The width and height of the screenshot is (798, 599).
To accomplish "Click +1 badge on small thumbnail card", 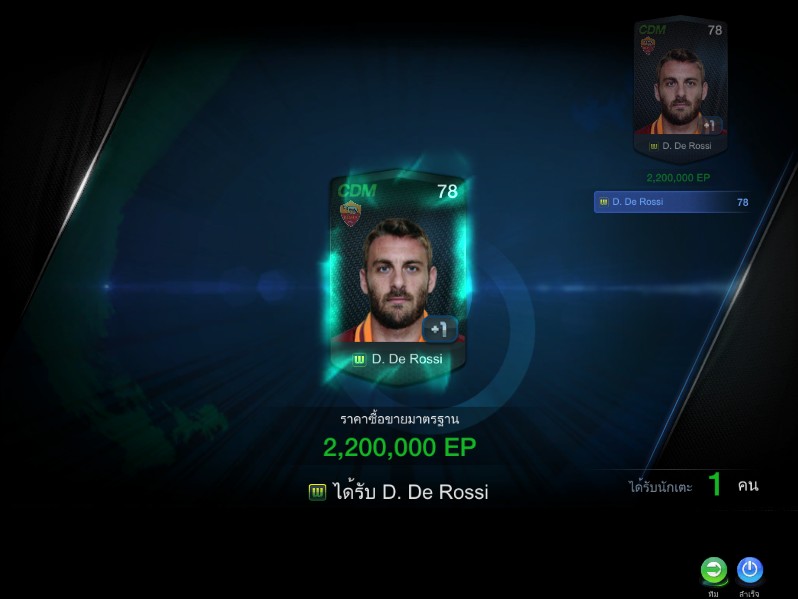I will 711,125.
